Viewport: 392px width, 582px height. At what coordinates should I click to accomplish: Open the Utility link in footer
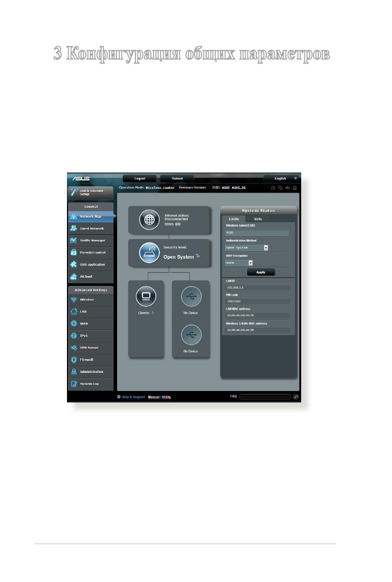(166, 397)
